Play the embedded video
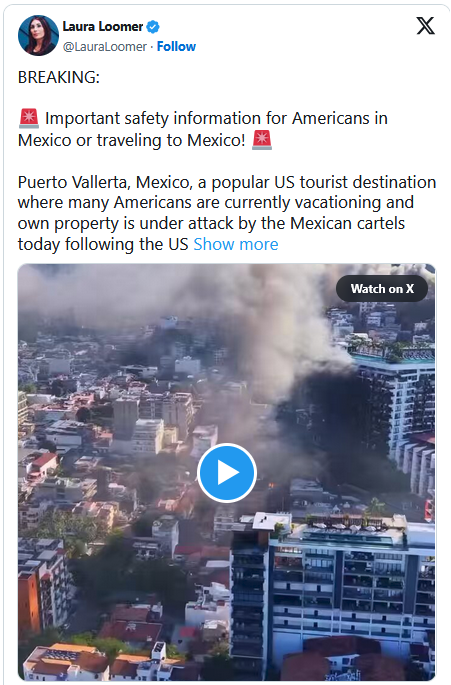451x685 pixels. 226,473
